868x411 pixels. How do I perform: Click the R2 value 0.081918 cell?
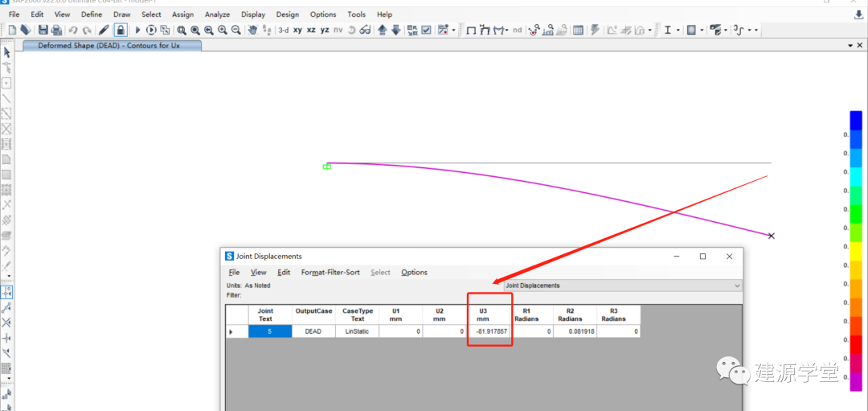tap(575, 332)
